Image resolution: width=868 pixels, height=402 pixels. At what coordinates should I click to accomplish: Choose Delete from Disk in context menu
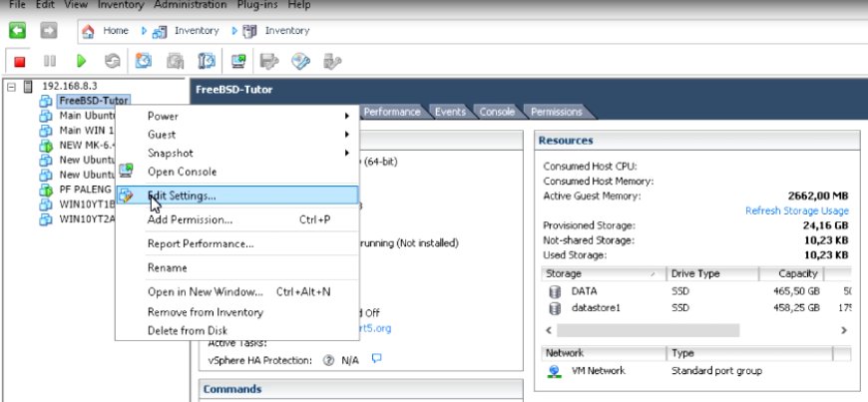point(236,330)
